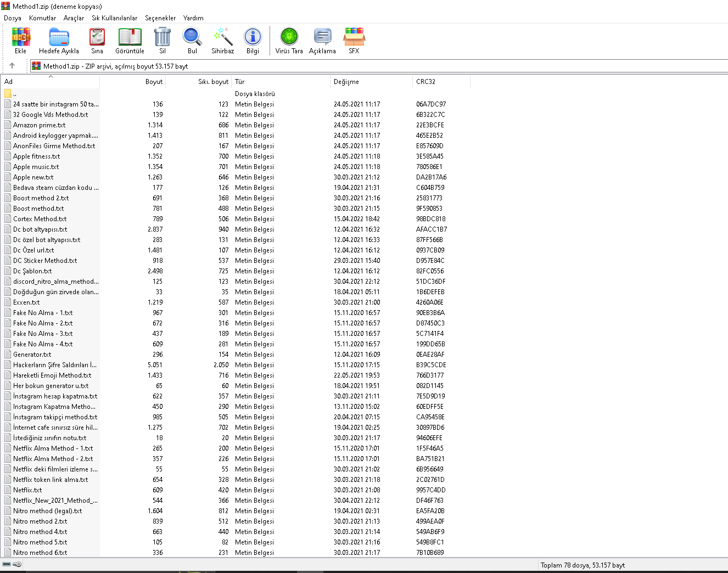Screen dimensions: 728x573
Task: Select file 'İnstagram takipçi method.txt'
Action: pos(55,417)
